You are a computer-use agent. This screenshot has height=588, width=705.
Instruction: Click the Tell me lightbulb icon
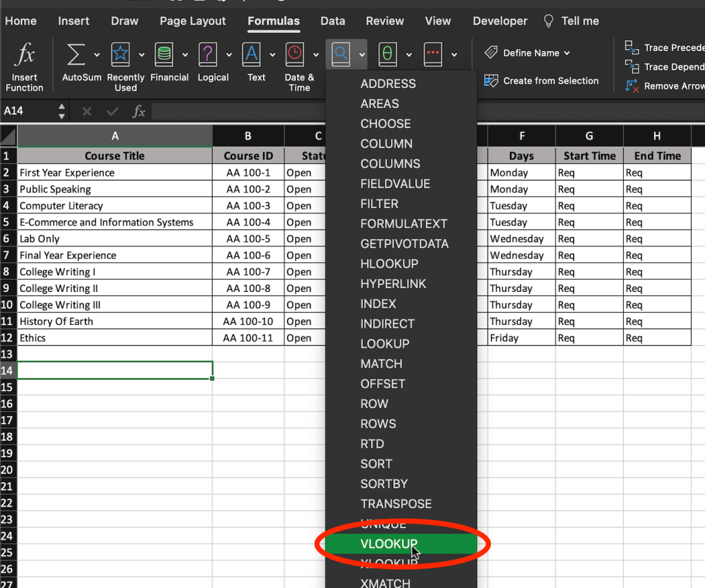pyautogui.click(x=549, y=21)
